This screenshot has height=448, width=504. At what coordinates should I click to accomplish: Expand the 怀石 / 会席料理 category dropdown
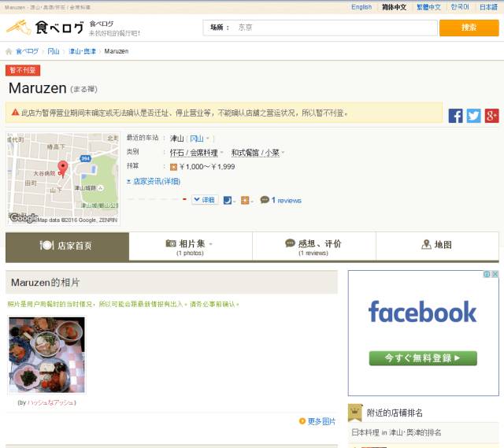(197, 153)
